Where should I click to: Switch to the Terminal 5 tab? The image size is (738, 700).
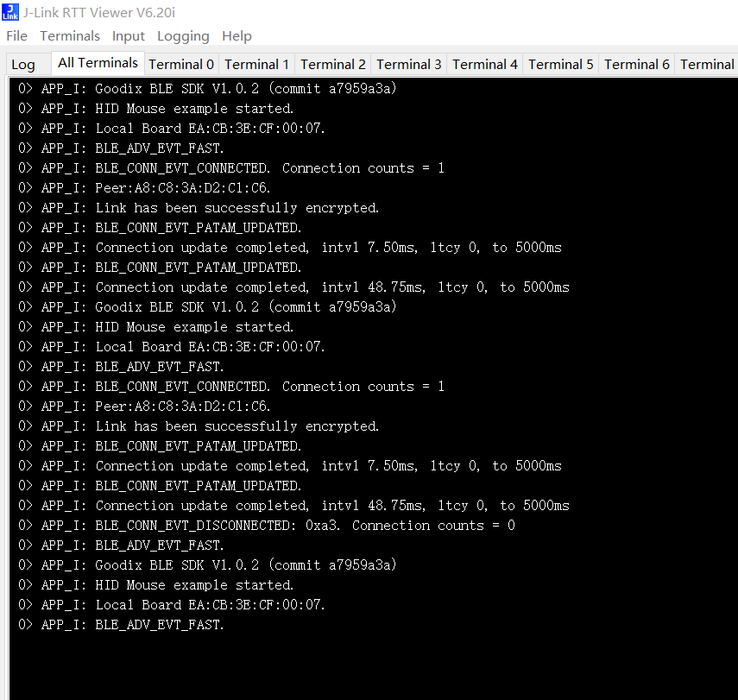point(560,65)
